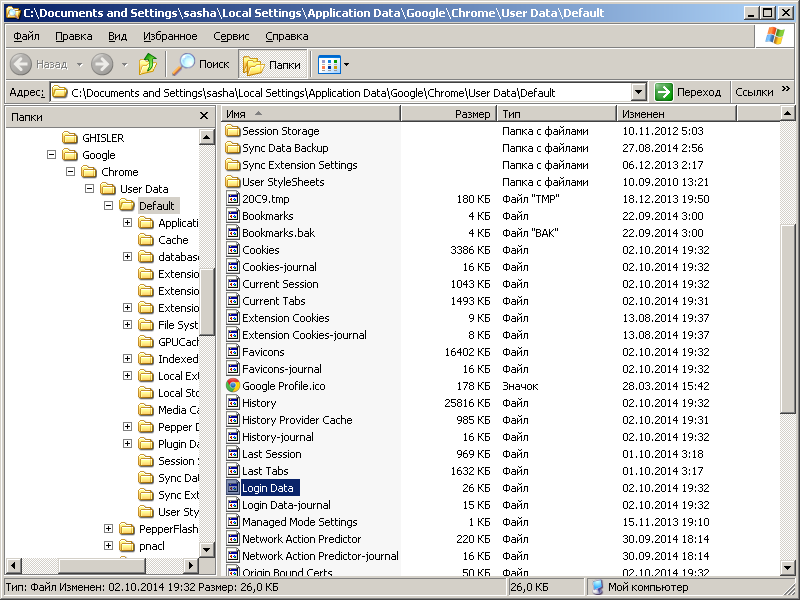Click the GHISLER folder icon in tree
The image size is (800, 600).
pos(69,138)
